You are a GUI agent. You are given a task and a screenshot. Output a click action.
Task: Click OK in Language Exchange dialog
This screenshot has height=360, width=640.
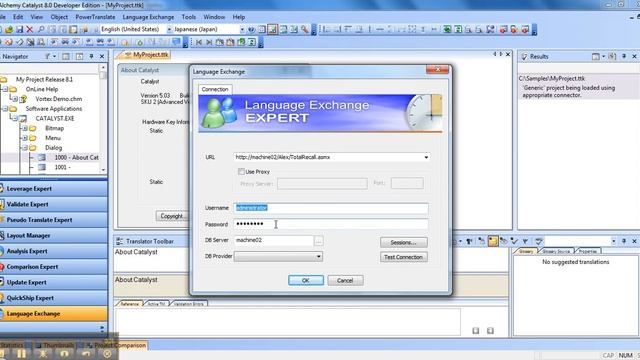tap(306, 280)
